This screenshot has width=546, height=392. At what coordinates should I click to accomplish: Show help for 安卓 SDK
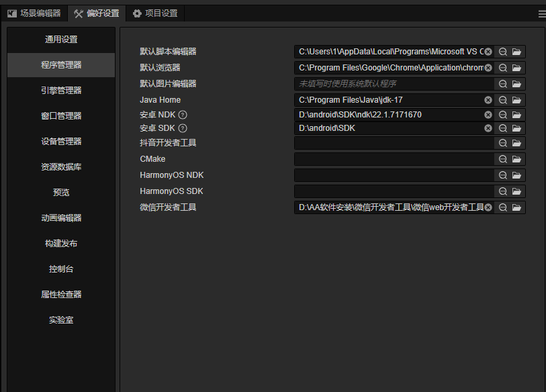click(183, 128)
